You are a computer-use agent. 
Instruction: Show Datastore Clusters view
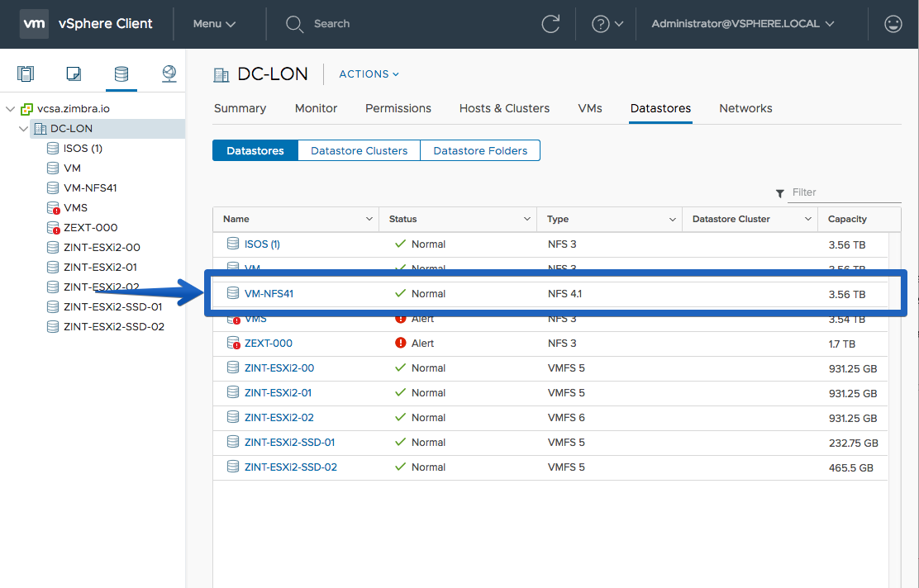pos(359,150)
